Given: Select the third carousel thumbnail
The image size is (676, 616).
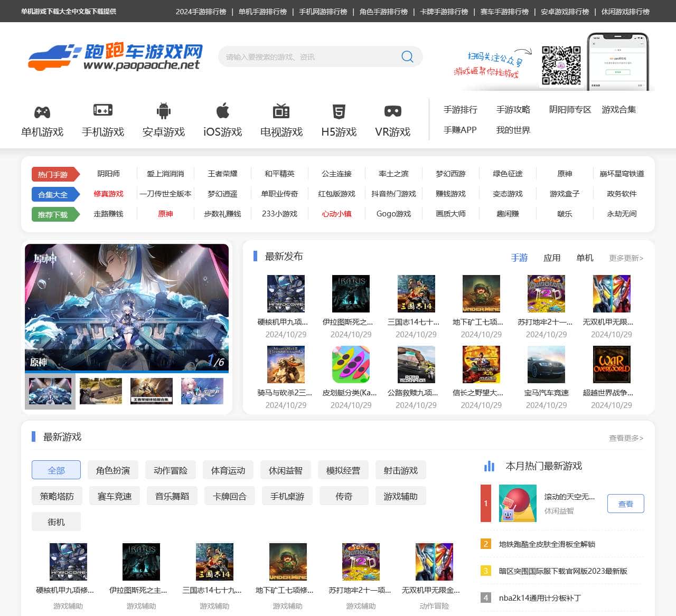Looking at the screenshot, I should pyautogui.click(x=152, y=391).
